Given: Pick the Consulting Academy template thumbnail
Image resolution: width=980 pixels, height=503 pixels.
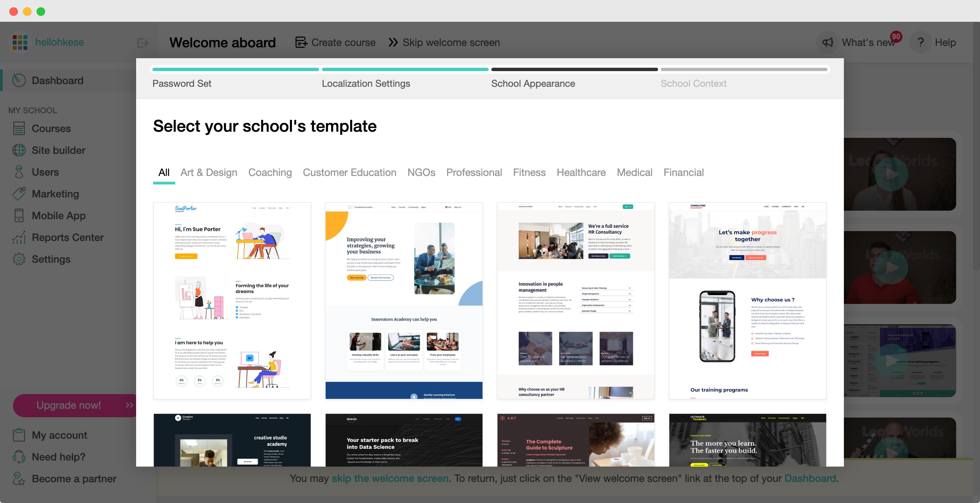Looking at the screenshot, I should click(747, 301).
